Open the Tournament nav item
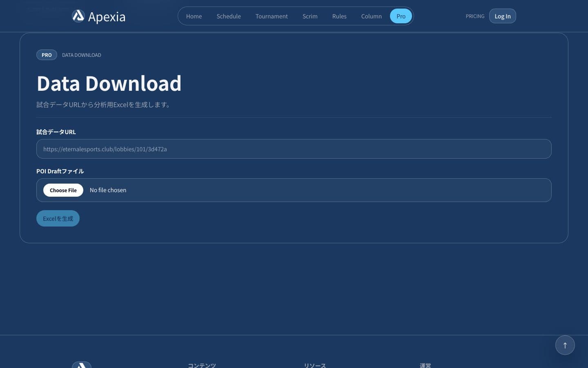 pyautogui.click(x=272, y=16)
